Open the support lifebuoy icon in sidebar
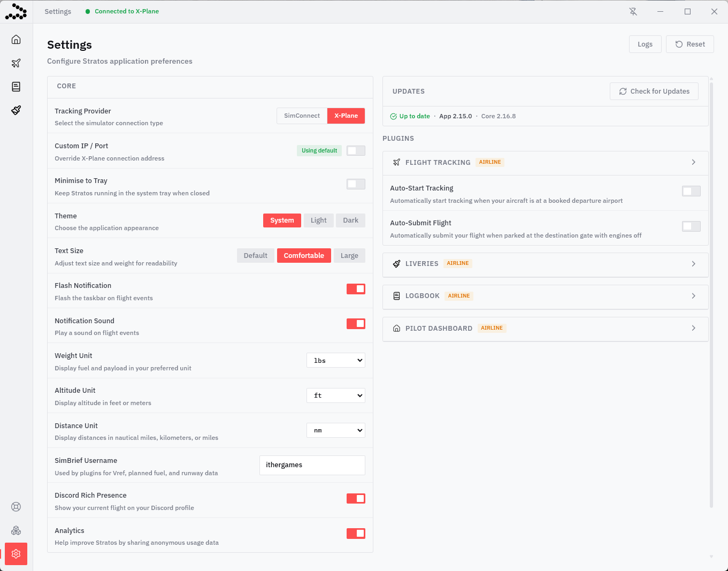728x571 pixels. pos(16,507)
